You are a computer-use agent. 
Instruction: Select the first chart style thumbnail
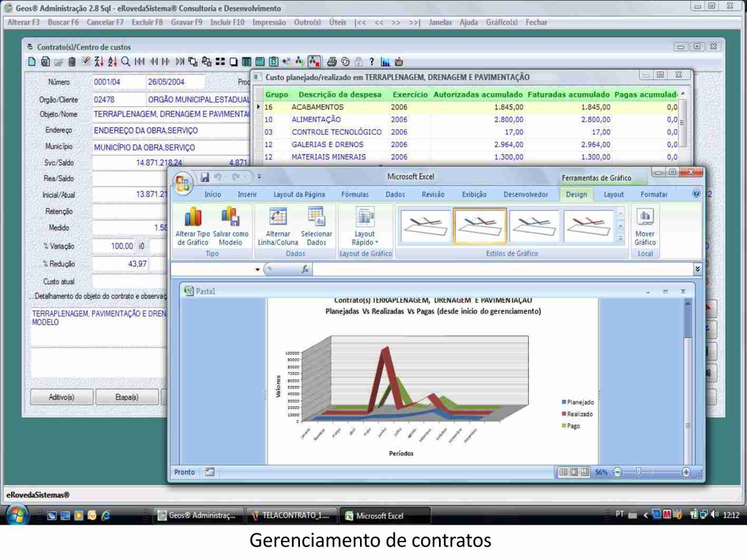425,226
